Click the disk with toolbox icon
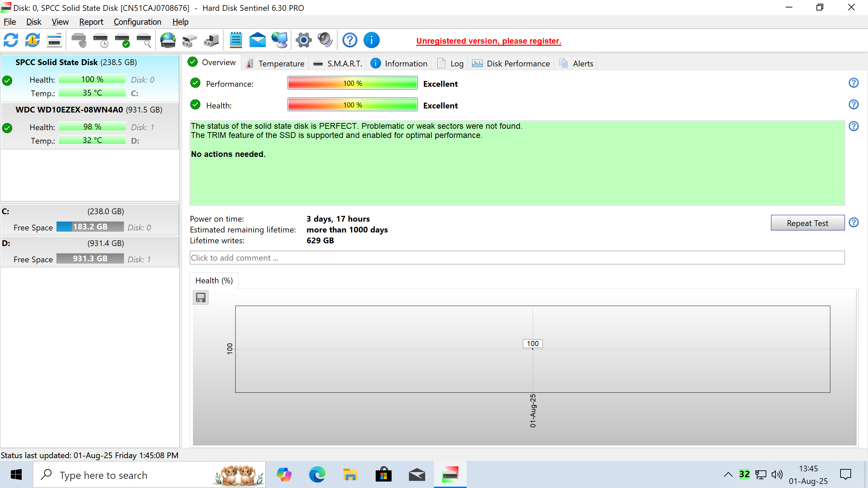The width and height of the screenshot is (868, 488). (x=190, y=40)
